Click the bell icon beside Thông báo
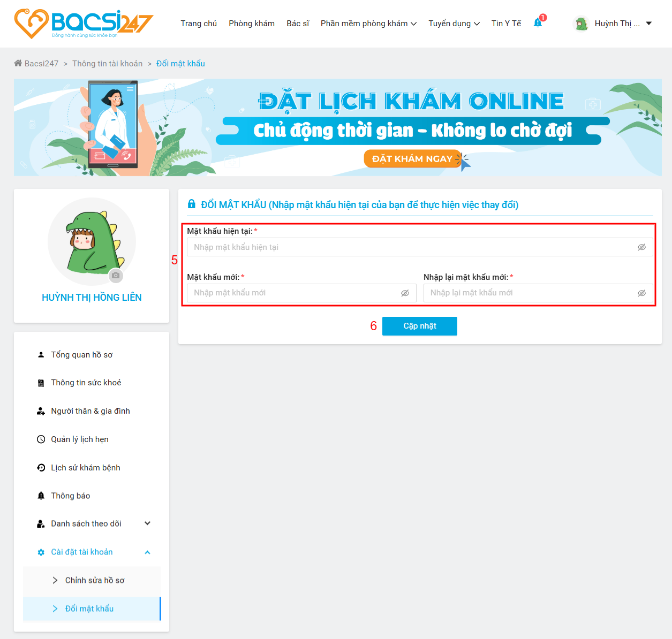Screen dimensions: 672x639 (x=41, y=496)
